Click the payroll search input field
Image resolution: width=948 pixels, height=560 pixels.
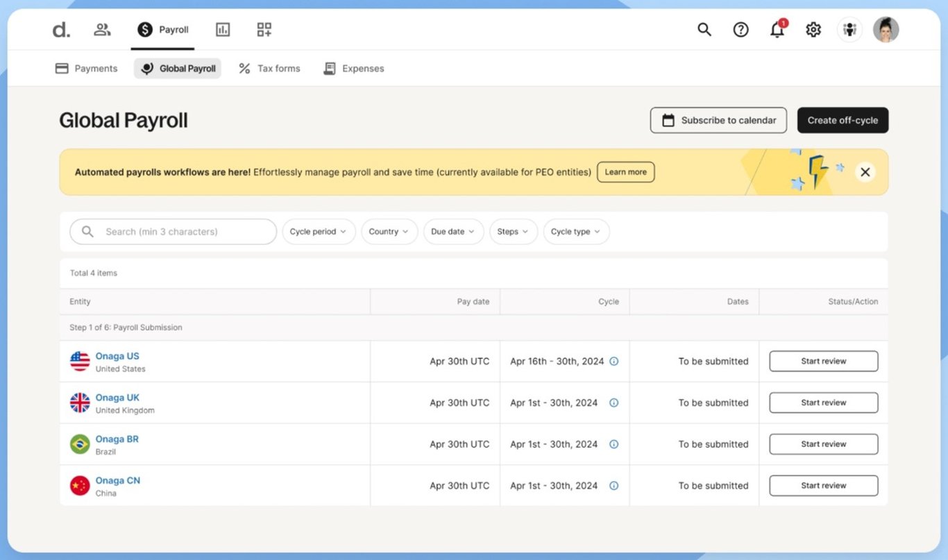click(172, 231)
